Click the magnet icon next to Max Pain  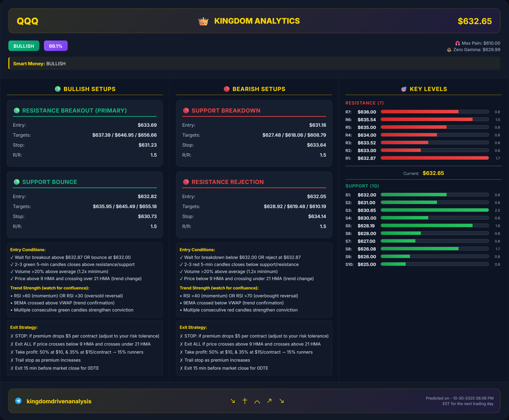pyautogui.click(x=458, y=43)
